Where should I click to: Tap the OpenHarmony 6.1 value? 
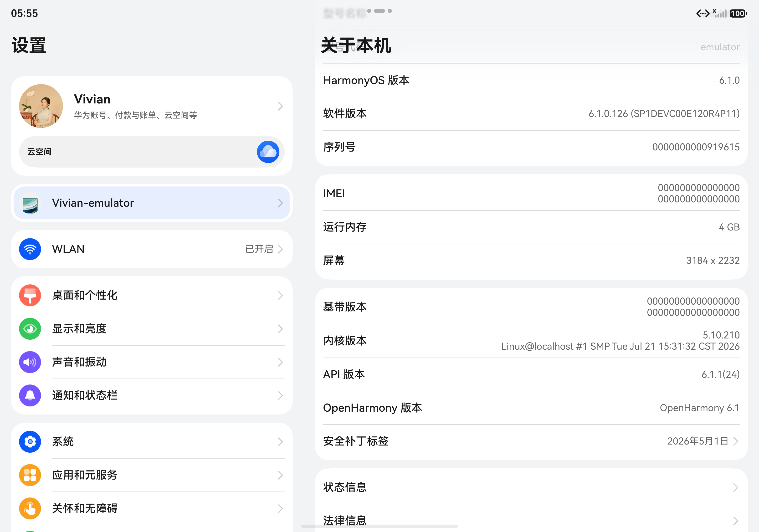[699, 408]
